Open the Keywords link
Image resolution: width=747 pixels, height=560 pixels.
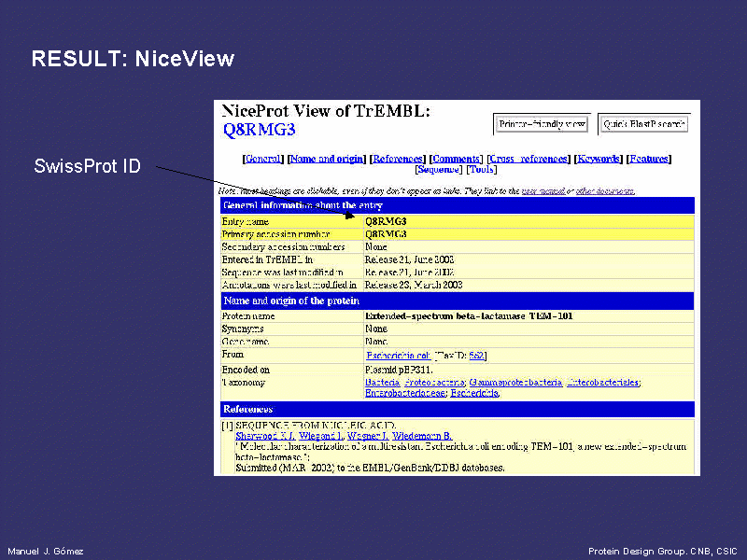599,159
